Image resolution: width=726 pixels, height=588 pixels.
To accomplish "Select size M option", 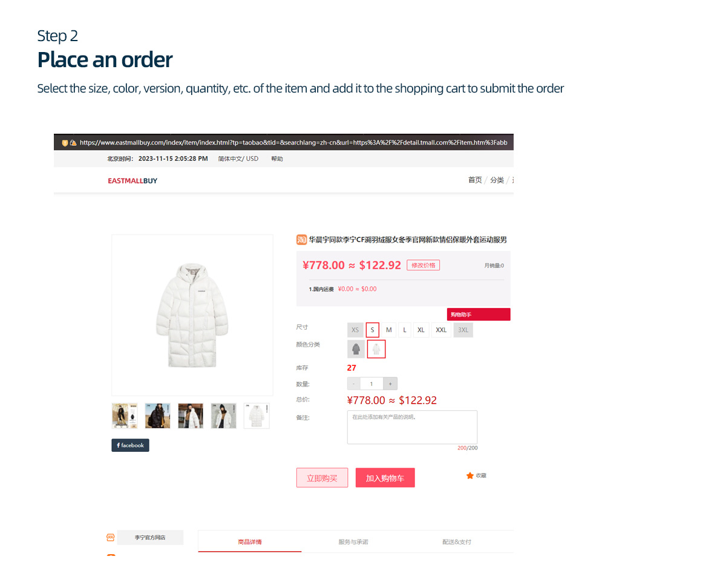I will [389, 330].
